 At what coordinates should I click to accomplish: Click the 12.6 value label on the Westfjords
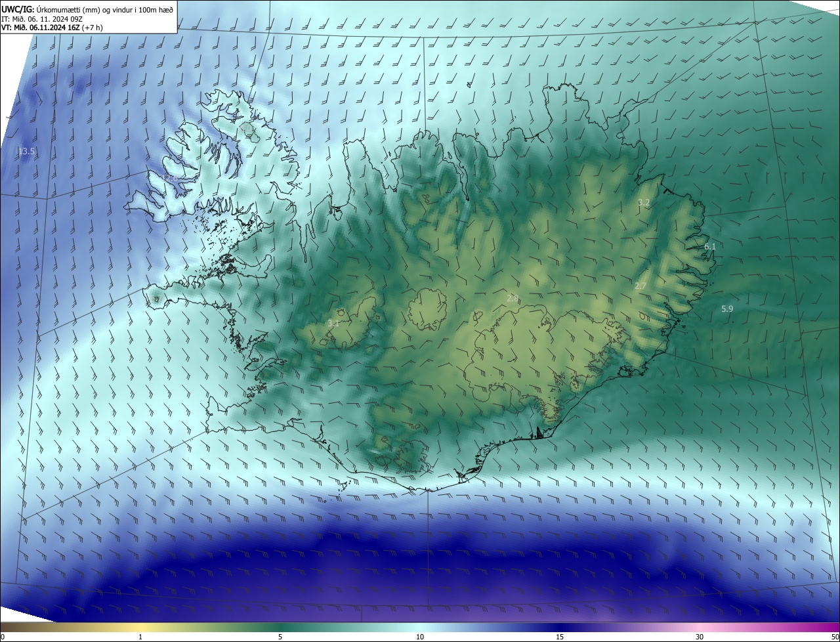coord(170,179)
